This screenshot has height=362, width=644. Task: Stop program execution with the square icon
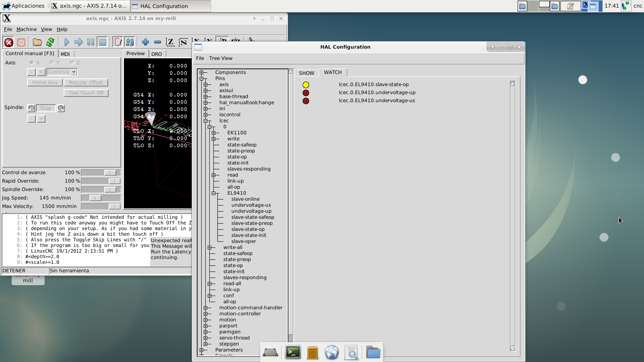tap(103, 42)
